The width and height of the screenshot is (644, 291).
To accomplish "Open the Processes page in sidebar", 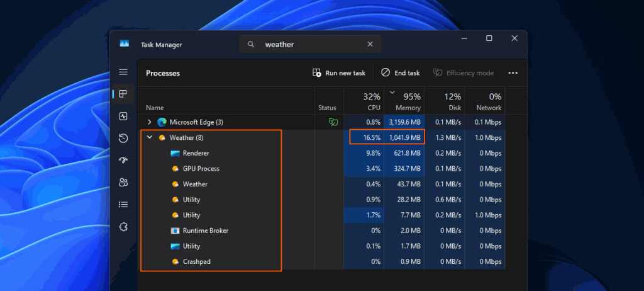I will [123, 94].
